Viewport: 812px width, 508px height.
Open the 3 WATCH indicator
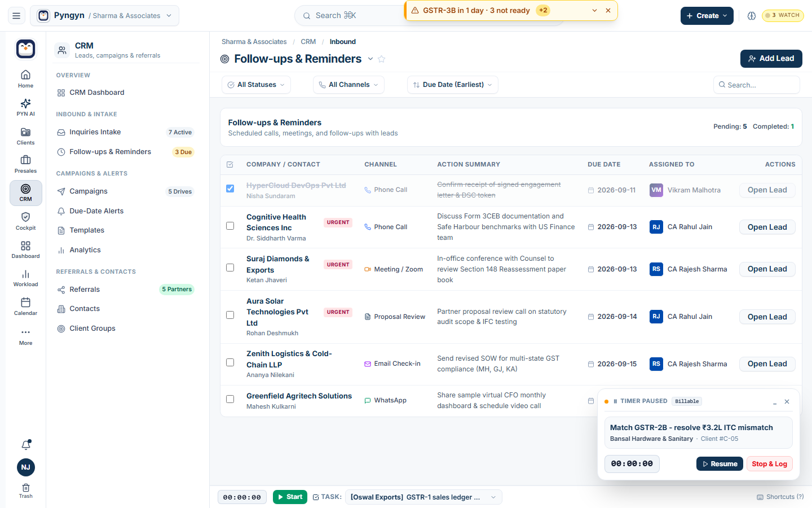click(783, 16)
